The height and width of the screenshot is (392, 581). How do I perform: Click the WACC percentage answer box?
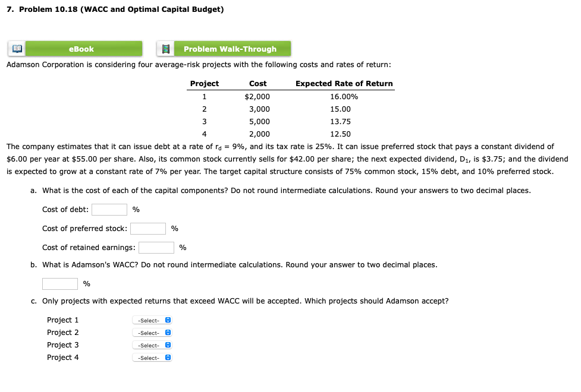pos(59,283)
